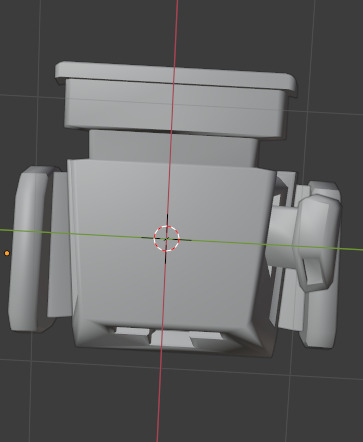Screen dimensions: 363x442
Task: Click the thin bracket piece above the knob
Action: (x=286, y=188)
